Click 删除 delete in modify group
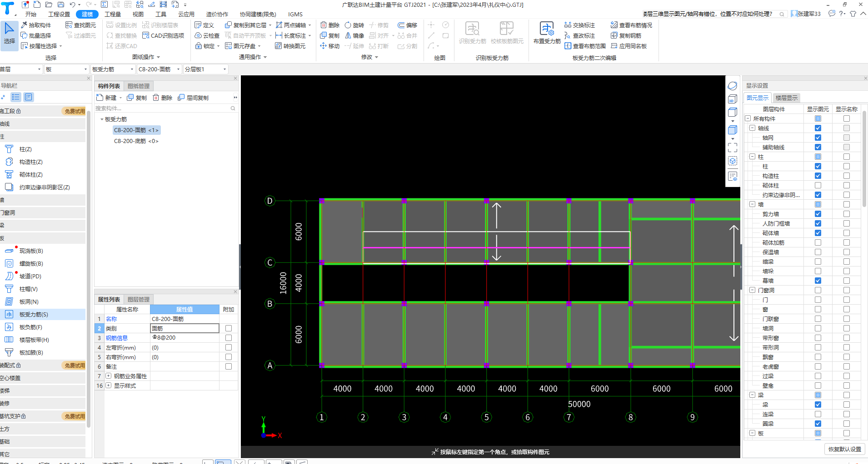The image size is (868, 464). click(x=330, y=25)
